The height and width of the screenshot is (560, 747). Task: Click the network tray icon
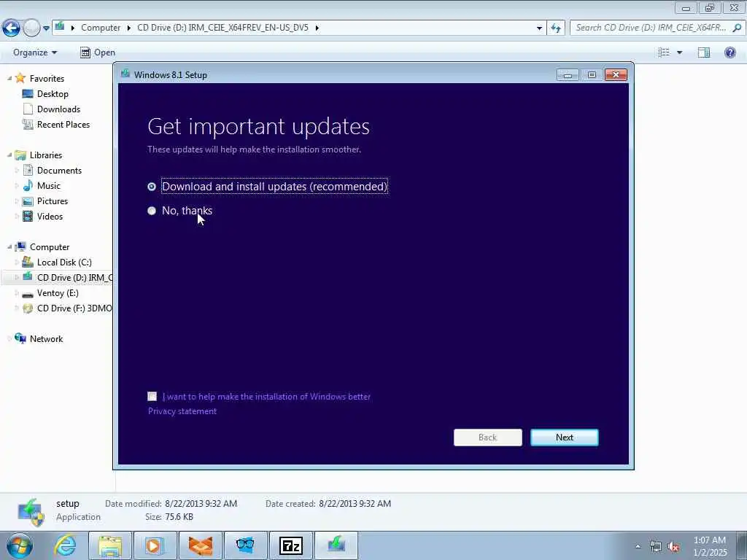pos(656,547)
